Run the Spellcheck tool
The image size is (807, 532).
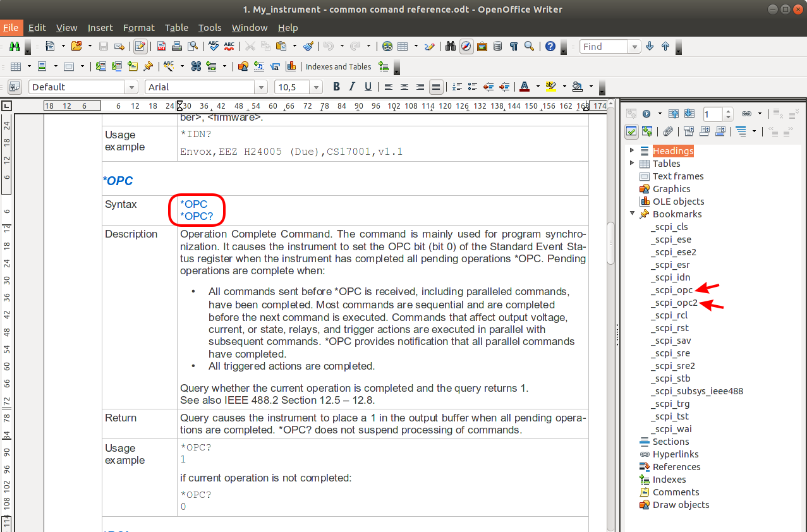pyautogui.click(x=213, y=46)
